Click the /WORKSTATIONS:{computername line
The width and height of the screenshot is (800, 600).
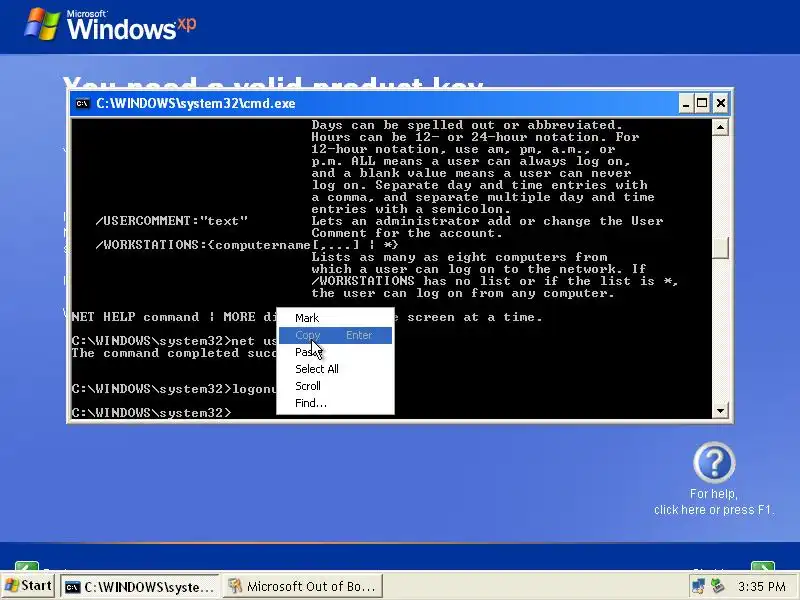tap(246, 245)
